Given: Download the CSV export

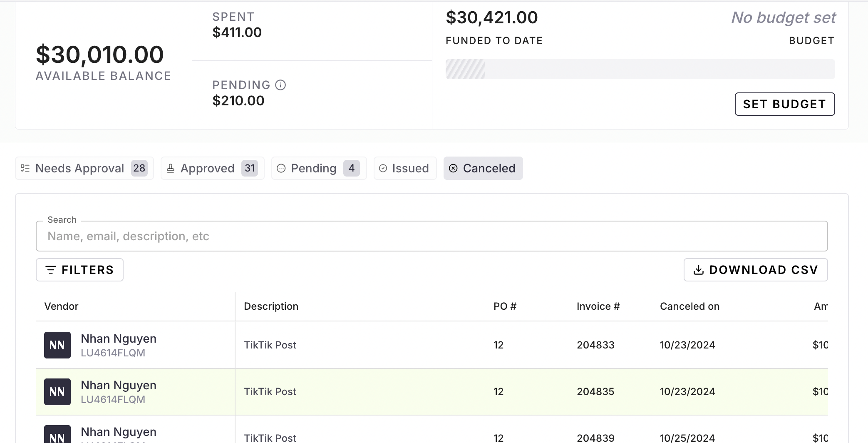Looking at the screenshot, I should click(x=755, y=270).
